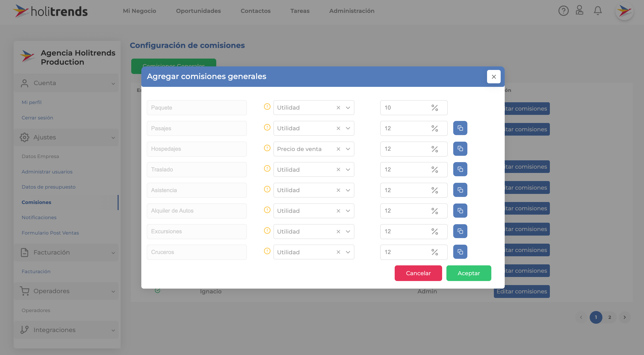Image resolution: width=644 pixels, height=355 pixels.
Task: Collapse the Ajustes sidebar section
Action: pos(66,137)
